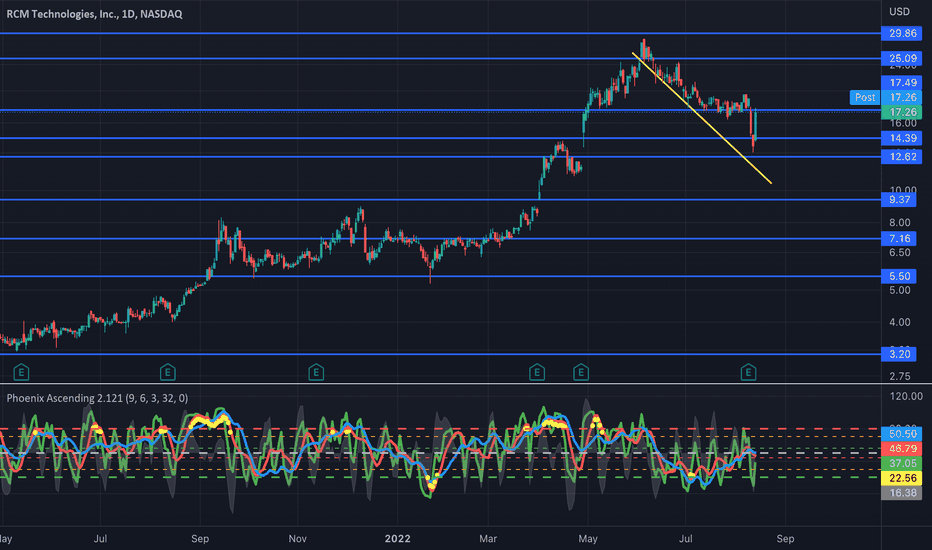
Task: Click the earnings E marker after March
Action: (x=537, y=373)
